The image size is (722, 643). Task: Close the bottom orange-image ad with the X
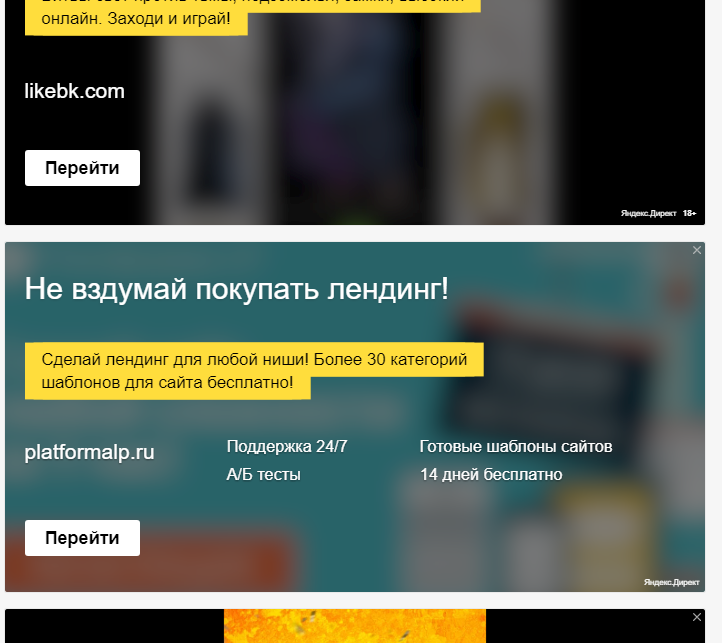tap(697, 617)
